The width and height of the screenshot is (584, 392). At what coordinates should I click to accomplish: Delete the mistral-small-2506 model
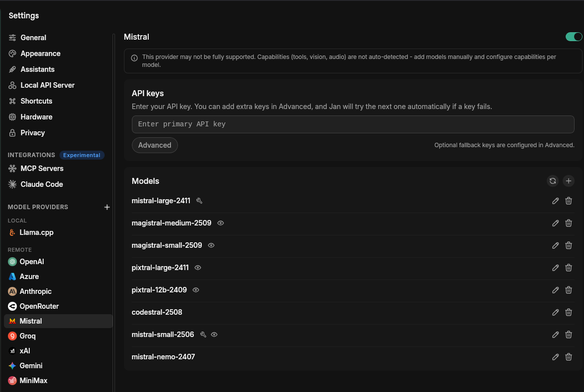point(568,335)
